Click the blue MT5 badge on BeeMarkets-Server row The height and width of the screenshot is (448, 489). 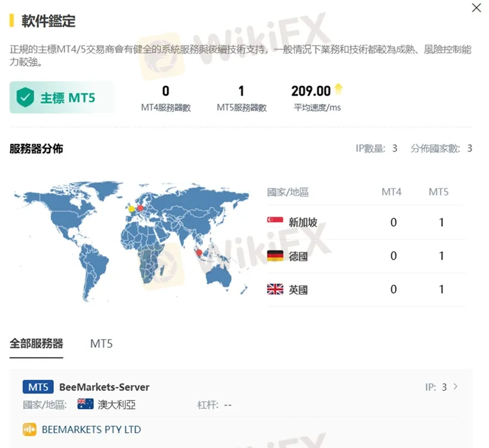pyautogui.click(x=37, y=386)
